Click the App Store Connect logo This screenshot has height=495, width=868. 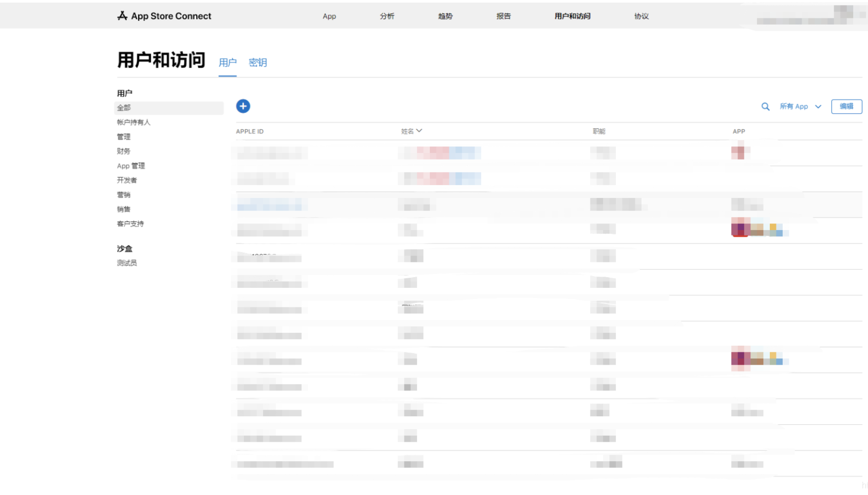point(164,16)
